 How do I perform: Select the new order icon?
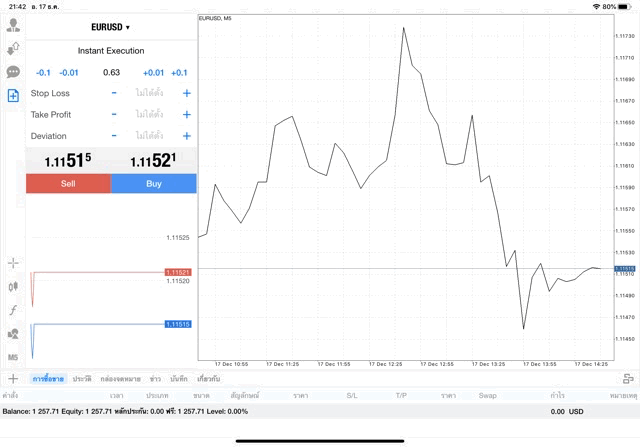(x=13, y=96)
